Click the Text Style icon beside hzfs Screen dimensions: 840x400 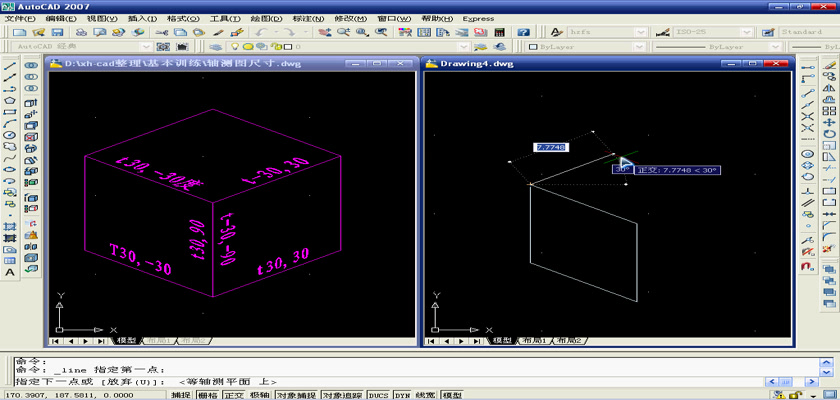pos(557,32)
